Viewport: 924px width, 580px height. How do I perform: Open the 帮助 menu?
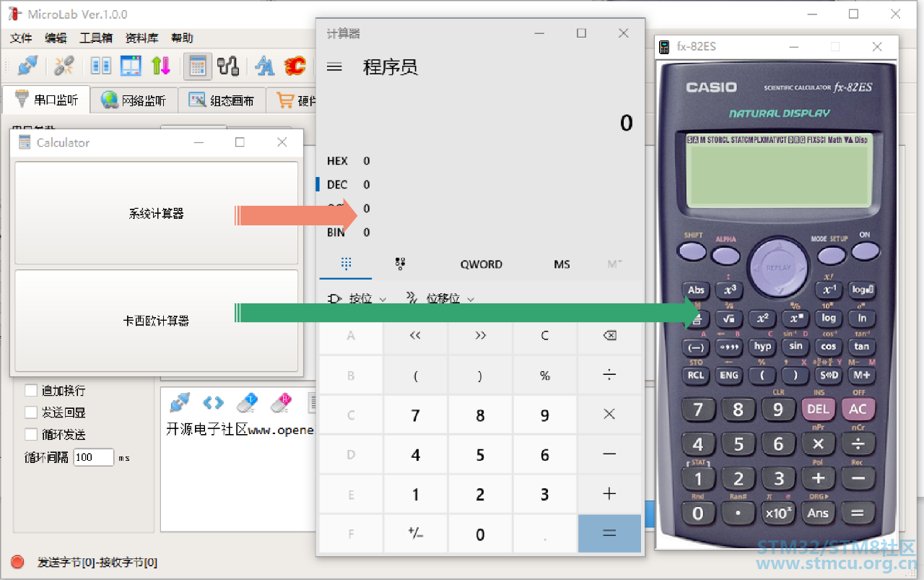(182, 38)
